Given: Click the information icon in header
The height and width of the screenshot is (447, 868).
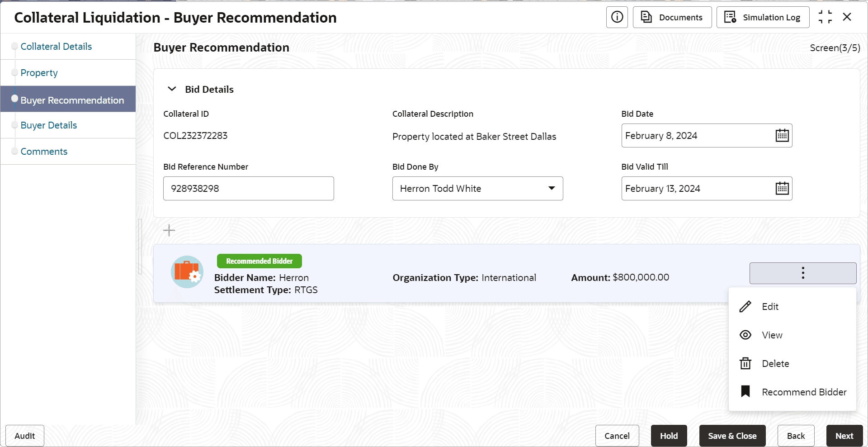Looking at the screenshot, I should pyautogui.click(x=617, y=17).
